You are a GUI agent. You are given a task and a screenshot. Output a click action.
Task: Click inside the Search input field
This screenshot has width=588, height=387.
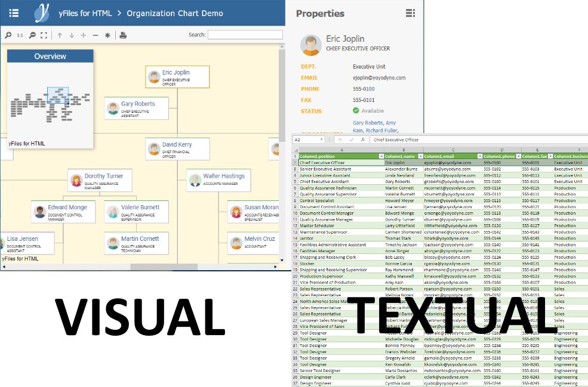click(245, 35)
